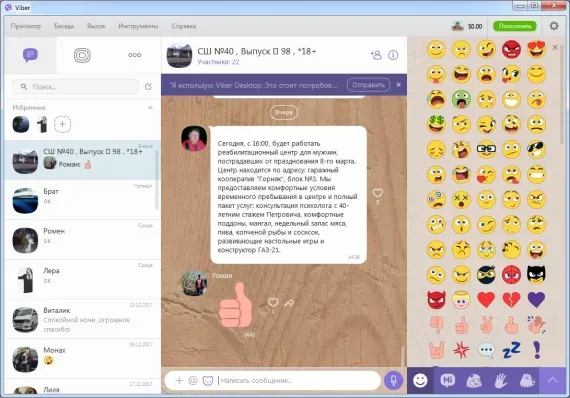The image size is (570, 398).
Task: Add participant to the group chat
Action: point(376,55)
